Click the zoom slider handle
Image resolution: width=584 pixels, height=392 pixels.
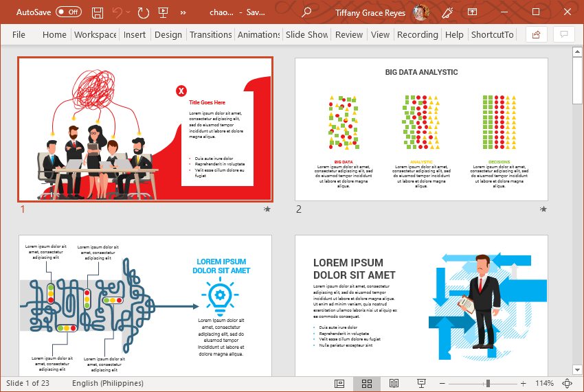488,383
